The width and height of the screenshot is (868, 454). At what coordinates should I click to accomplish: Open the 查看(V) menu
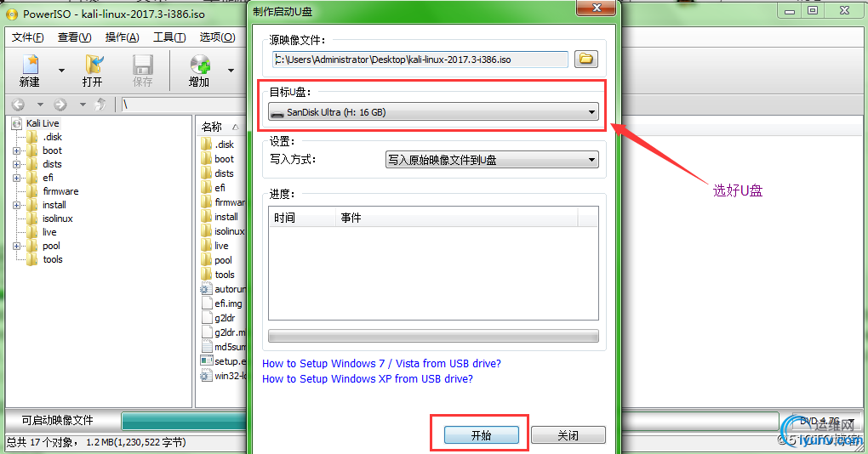74,37
